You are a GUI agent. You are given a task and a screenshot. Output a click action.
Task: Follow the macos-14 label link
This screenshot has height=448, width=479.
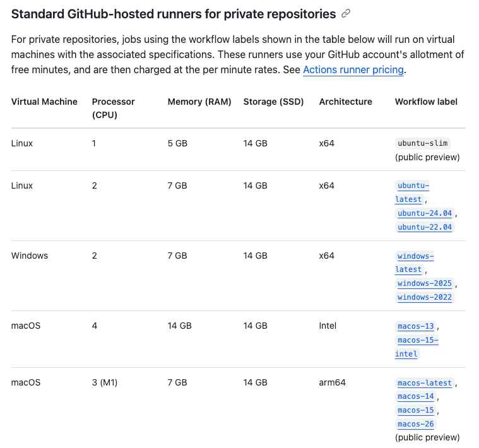[415, 396]
